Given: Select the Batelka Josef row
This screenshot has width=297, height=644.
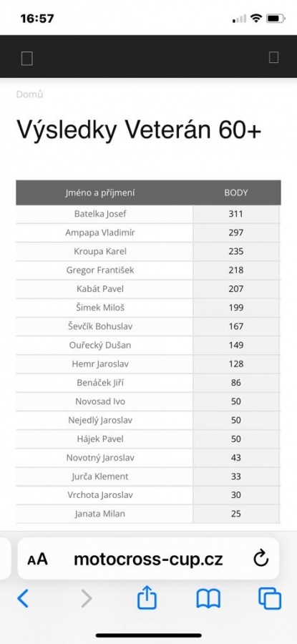Looking at the screenshot, I should click(148, 214).
